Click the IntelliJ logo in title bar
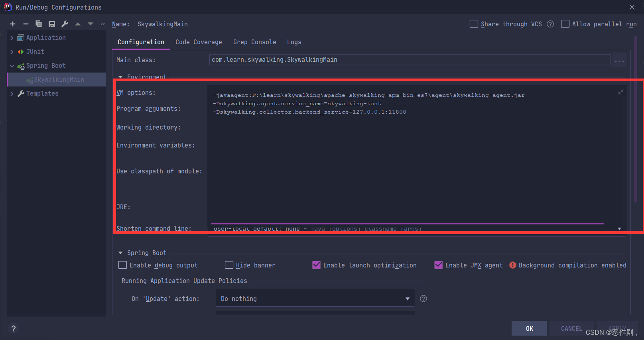Image resolution: width=644 pixels, height=340 pixels. pos(8,7)
